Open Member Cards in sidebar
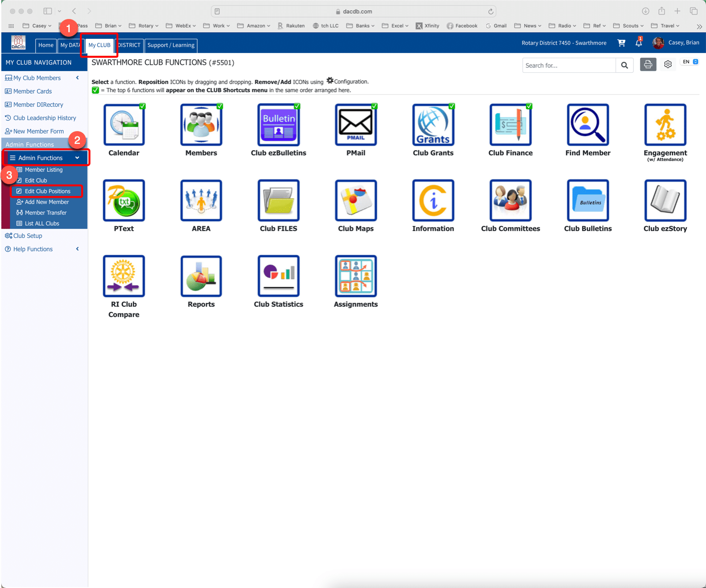The height and width of the screenshot is (588, 706). 32,91
